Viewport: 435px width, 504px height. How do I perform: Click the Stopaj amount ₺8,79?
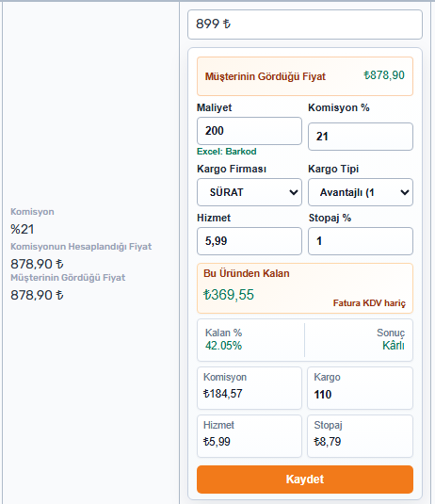coord(327,442)
